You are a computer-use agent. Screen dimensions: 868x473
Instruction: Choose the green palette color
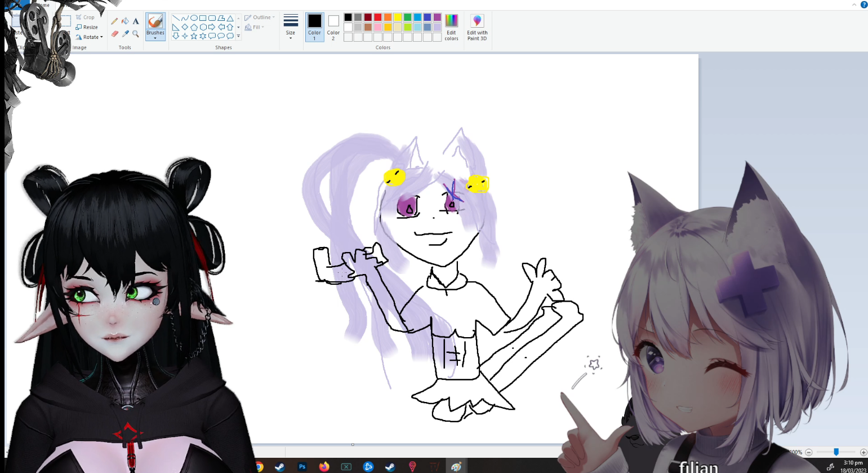[x=407, y=17]
